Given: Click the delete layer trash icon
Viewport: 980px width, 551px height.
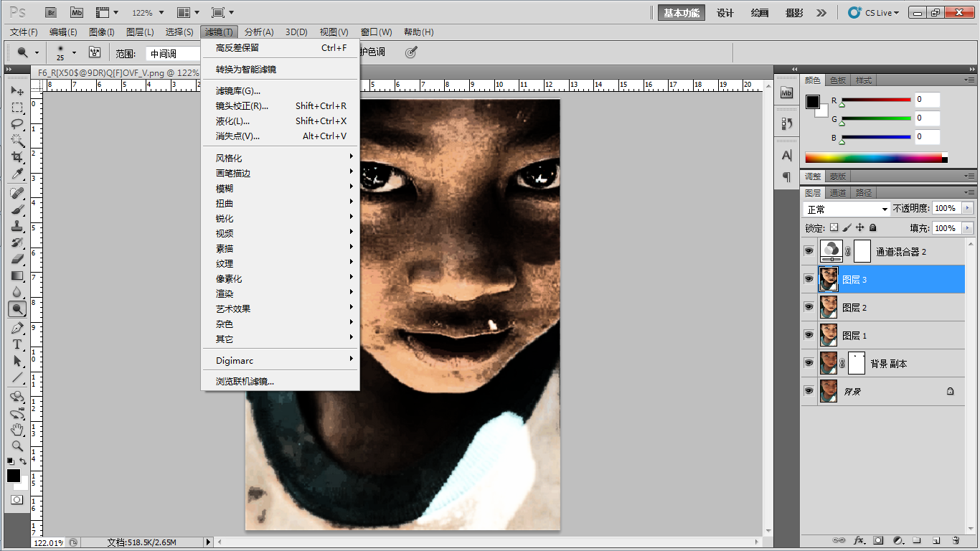Looking at the screenshot, I should pyautogui.click(x=956, y=540).
